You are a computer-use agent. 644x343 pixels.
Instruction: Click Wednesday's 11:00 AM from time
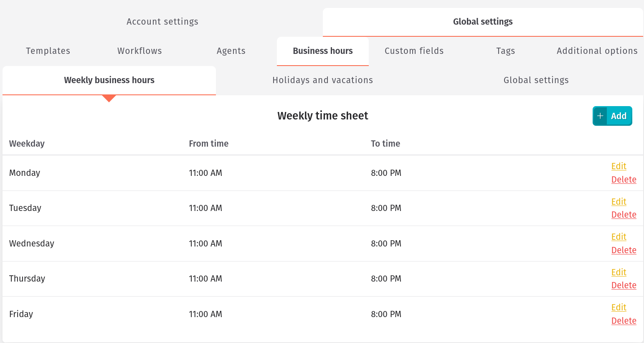[205, 244]
